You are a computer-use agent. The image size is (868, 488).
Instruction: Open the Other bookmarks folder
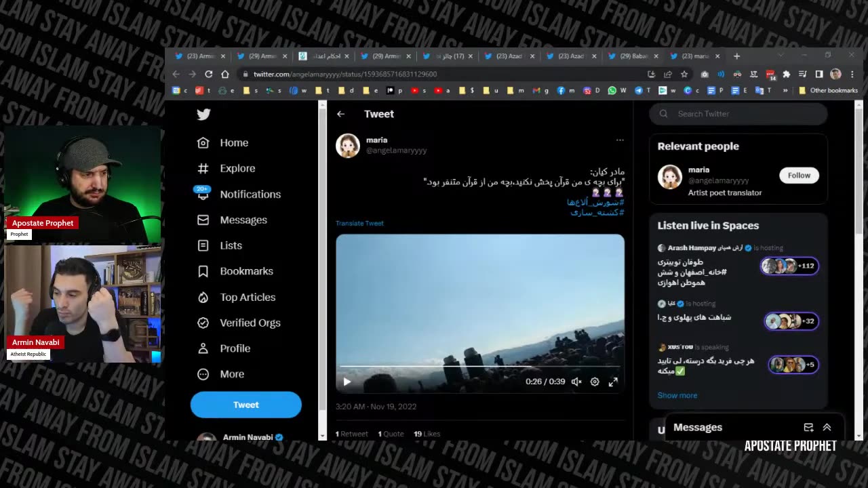click(x=828, y=90)
